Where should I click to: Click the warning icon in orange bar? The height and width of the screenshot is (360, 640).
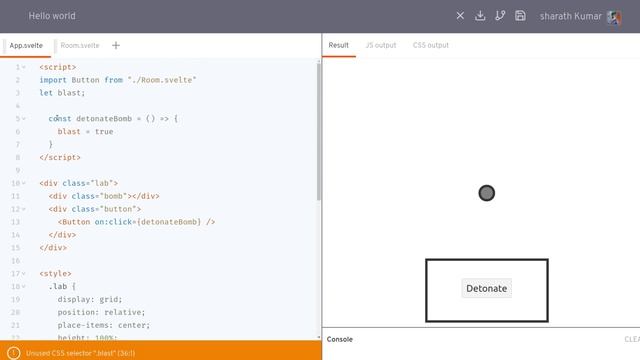(13, 353)
